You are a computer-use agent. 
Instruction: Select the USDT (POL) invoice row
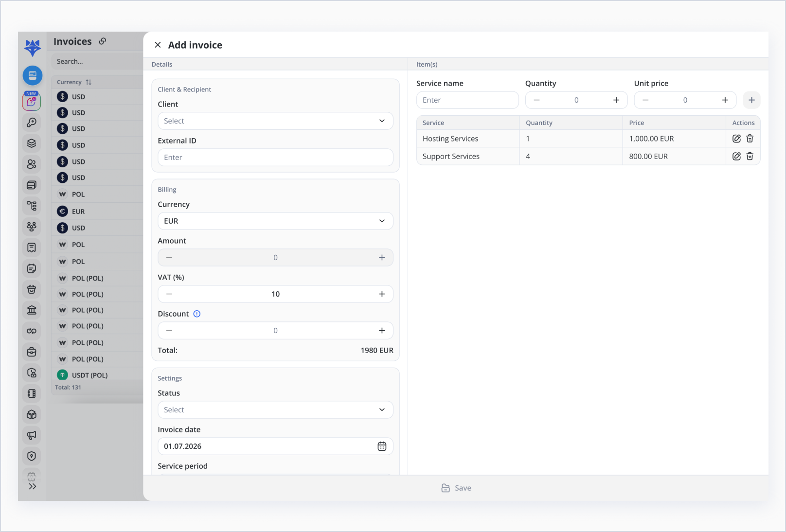click(97, 375)
